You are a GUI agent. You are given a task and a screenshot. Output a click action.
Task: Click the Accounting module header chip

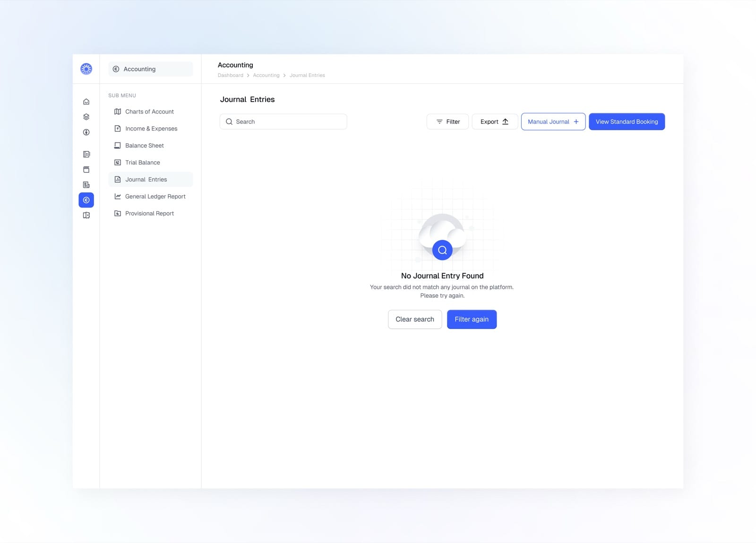pos(150,69)
